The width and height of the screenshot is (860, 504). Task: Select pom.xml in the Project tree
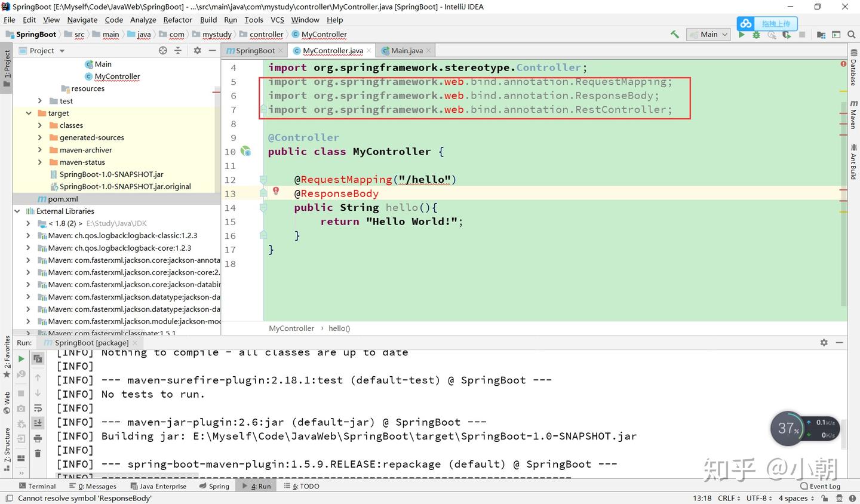[x=116, y=199]
